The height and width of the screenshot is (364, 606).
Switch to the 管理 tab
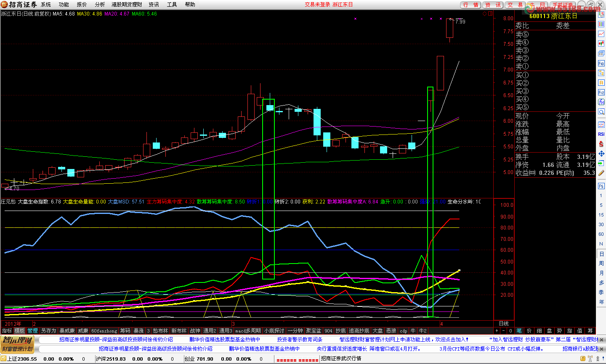click(x=32, y=331)
